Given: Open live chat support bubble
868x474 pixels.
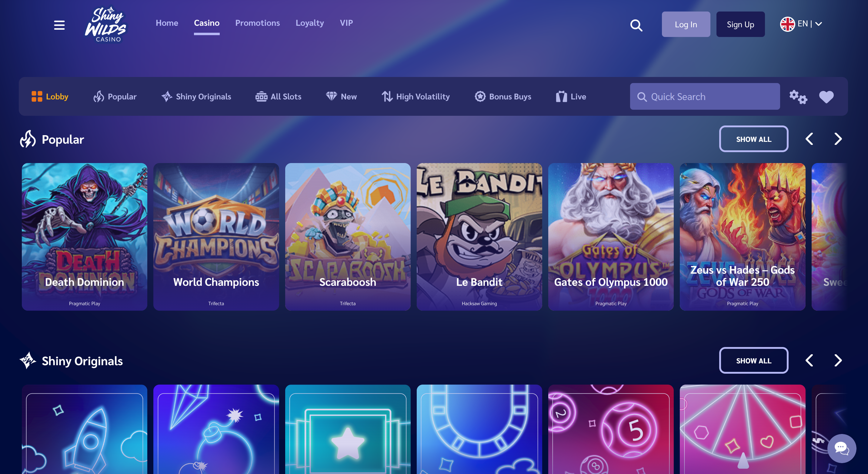Looking at the screenshot, I should pos(841,448).
